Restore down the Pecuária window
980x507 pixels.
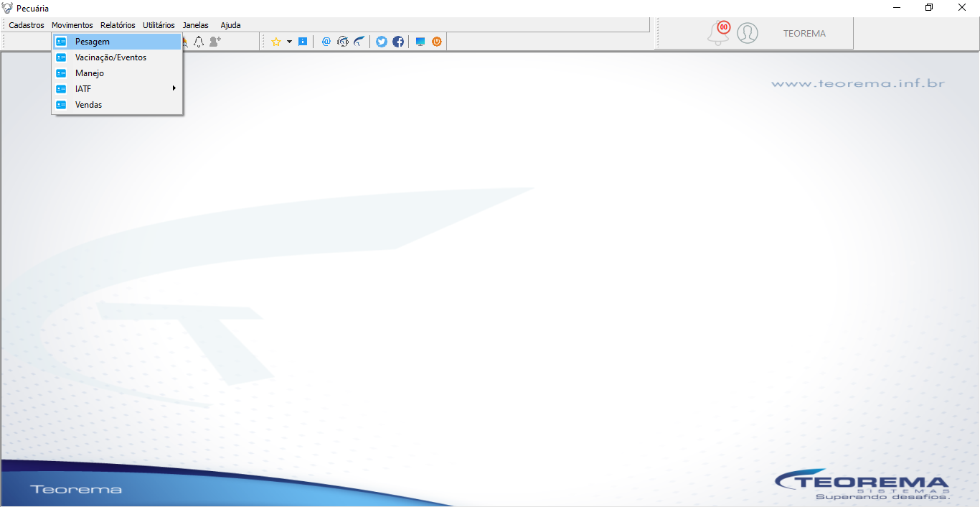click(x=929, y=8)
